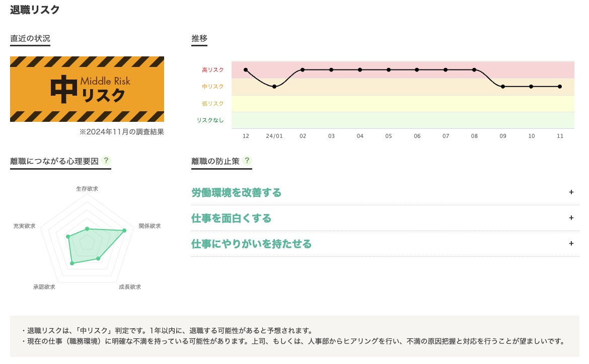Open the 仕事にやりがいを持たせる prevention measure
The height and width of the screenshot is (364, 589).
click(251, 244)
